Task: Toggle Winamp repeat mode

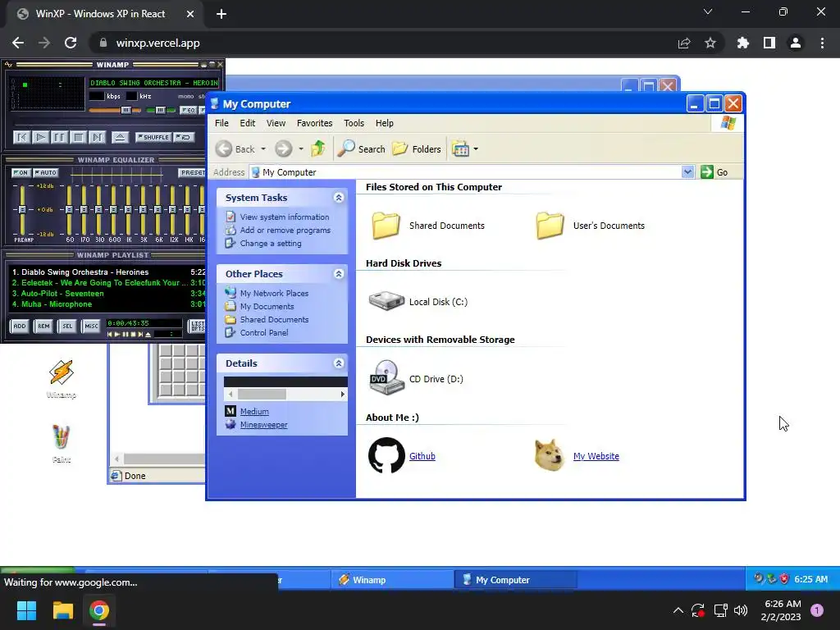Action: (185, 138)
